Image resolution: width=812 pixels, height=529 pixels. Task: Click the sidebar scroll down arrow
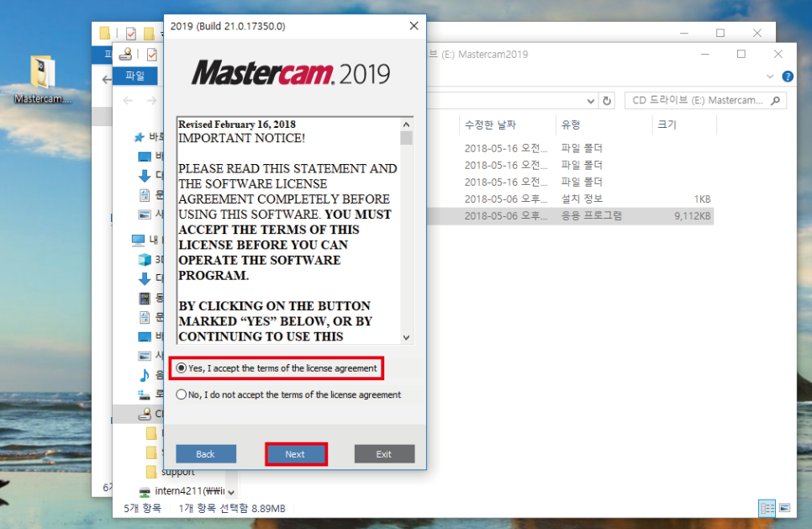231,492
